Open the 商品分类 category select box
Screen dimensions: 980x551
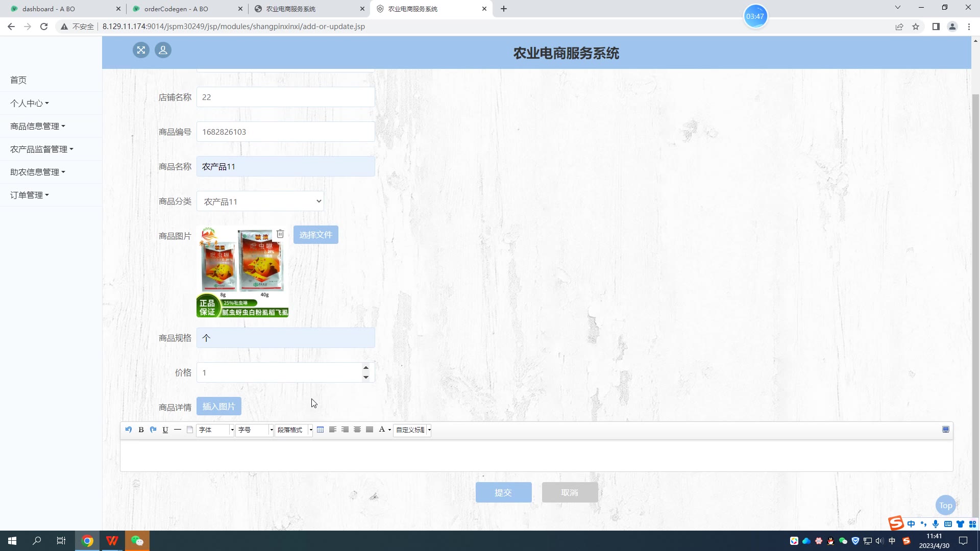[x=260, y=202]
